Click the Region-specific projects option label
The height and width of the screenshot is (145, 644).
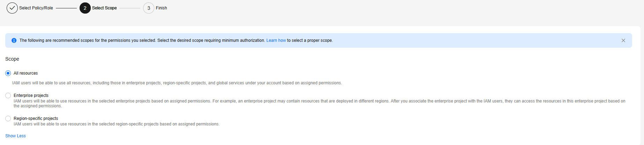coord(36,119)
